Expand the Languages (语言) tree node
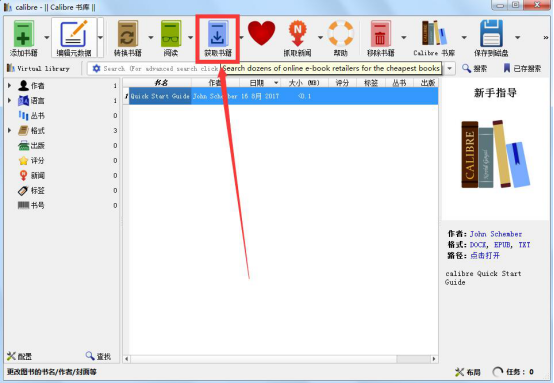Screen dimensions: 554x383 pyautogui.click(x=10, y=101)
